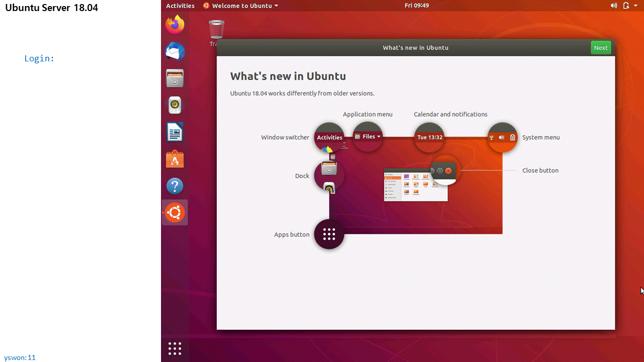
Task: Click the green Next button
Action: [601, 48]
